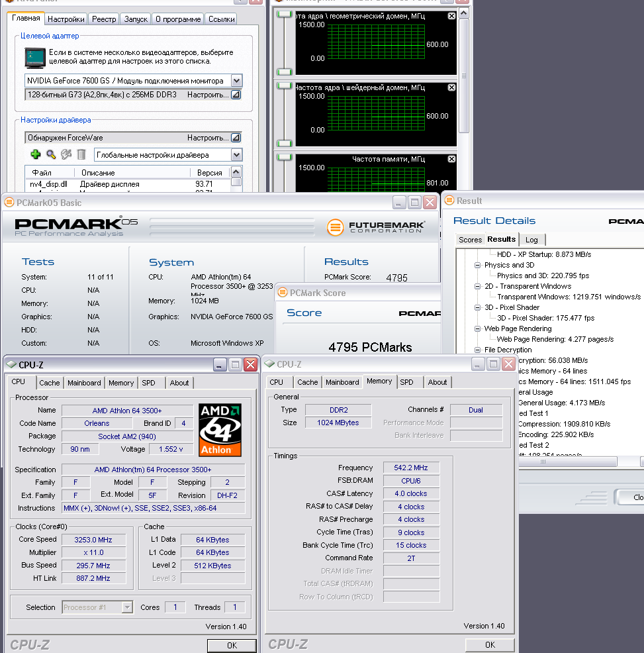Screen dimensions: 644x653
Task: Open customize button beside Обнаружен ForceWare
Action: tap(236, 138)
